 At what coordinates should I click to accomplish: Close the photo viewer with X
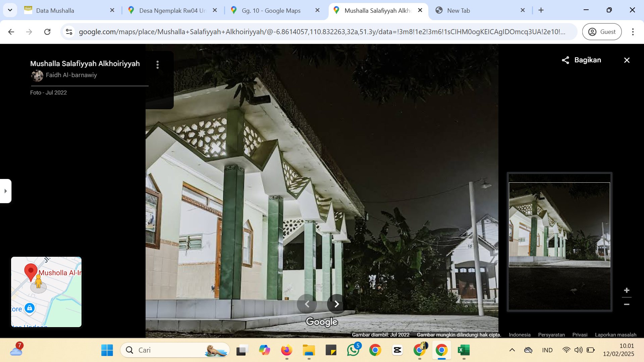pos(627,60)
